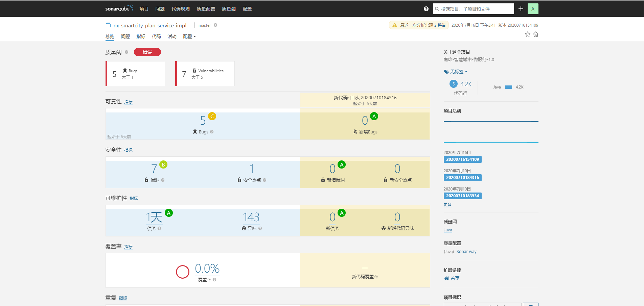Click the maintainability rating A badge next to 1天
This screenshot has width=644, height=306.
pos(169,213)
